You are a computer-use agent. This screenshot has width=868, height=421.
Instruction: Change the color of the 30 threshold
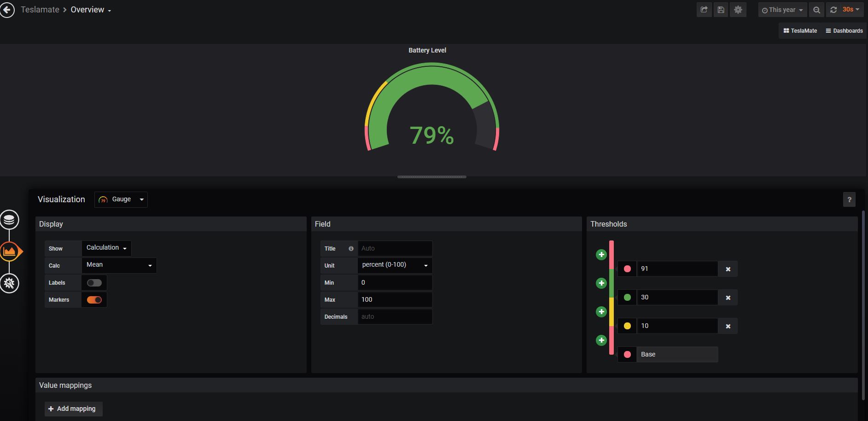pos(627,298)
